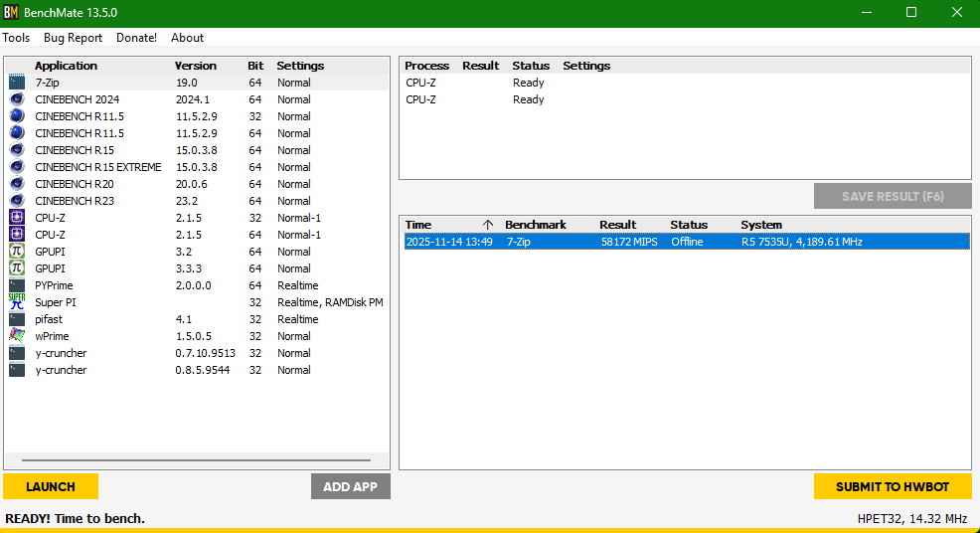This screenshot has height=533, width=980.
Task: Click the y-cruncher 0.8.5.9544 icon
Action: [17, 370]
